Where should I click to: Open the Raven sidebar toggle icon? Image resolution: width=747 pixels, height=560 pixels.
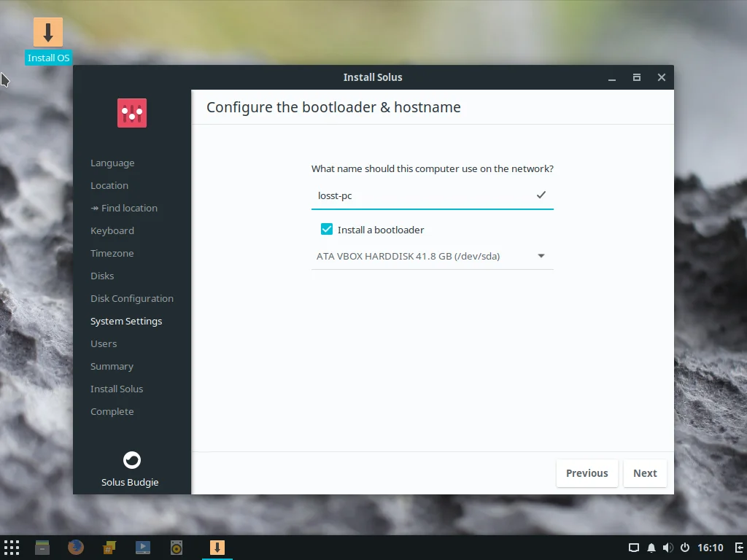tap(740, 548)
